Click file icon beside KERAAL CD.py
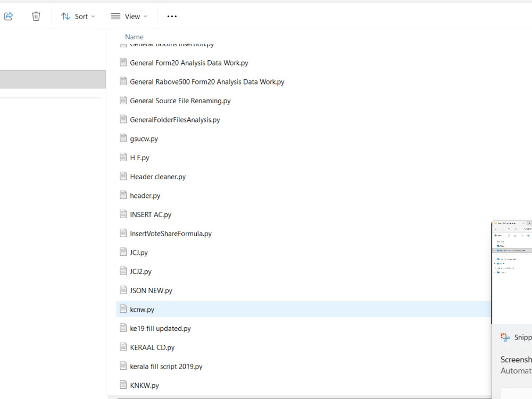 123,347
